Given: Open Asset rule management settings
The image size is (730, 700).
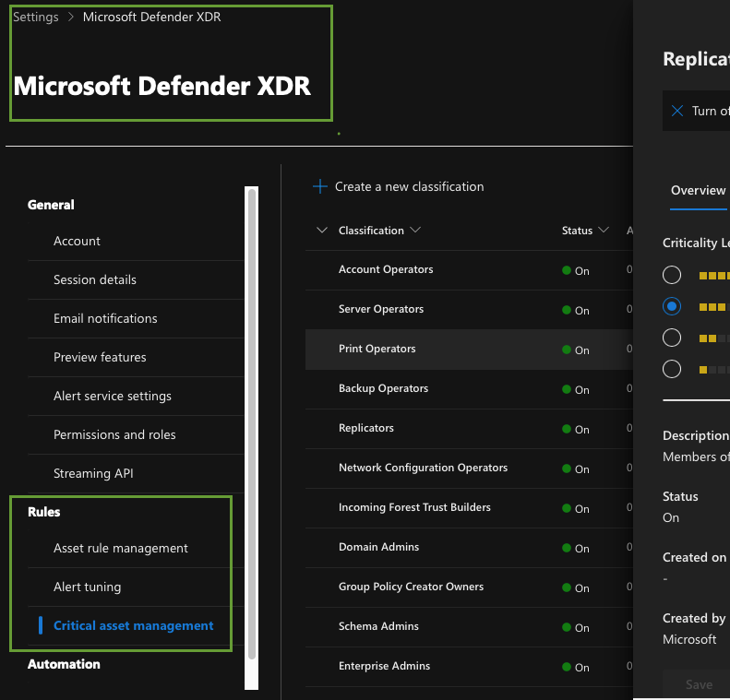Looking at the screenshot, I should coord(121,548).
